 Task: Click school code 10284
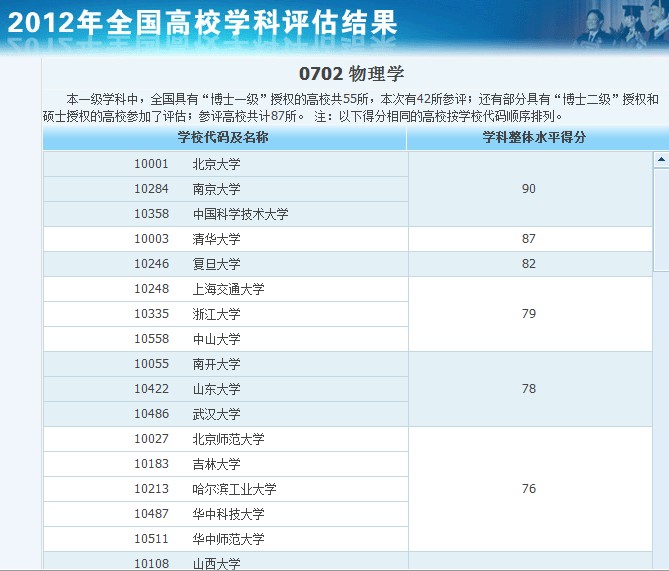(x=151, y=189)
